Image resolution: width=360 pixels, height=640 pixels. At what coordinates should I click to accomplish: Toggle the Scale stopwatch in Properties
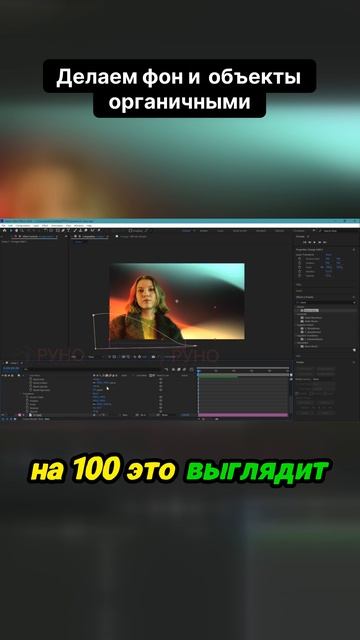299,267
